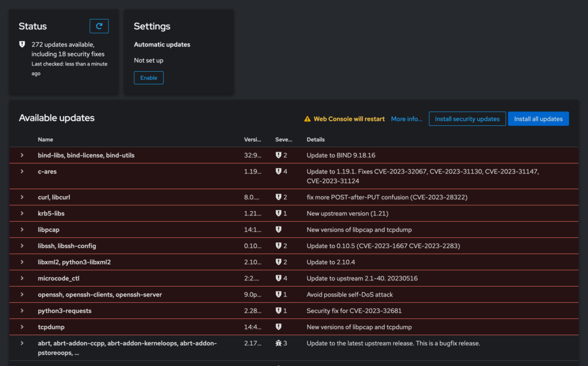
Task: Click the security shield icon for tcpdump
Action: point(278,327)
